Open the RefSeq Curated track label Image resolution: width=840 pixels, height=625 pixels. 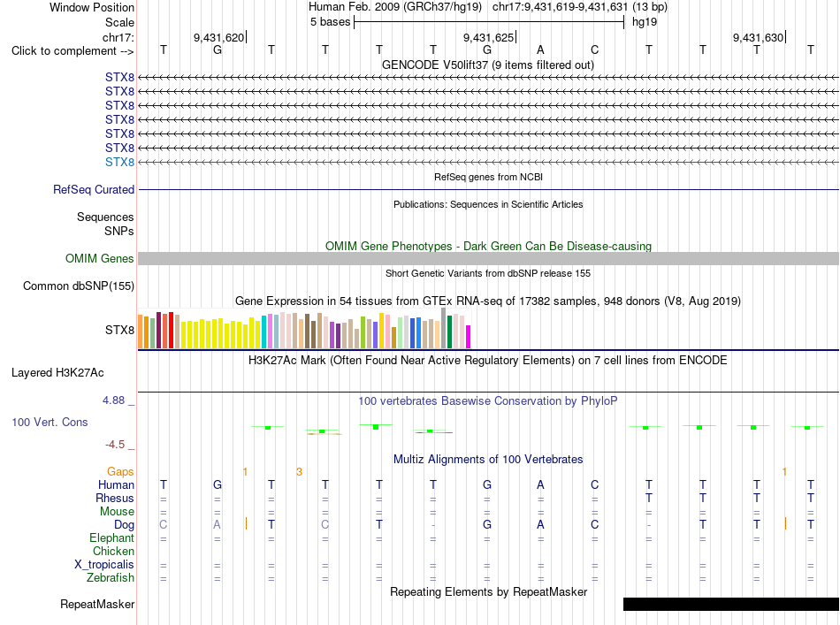[x=93, y=189]
